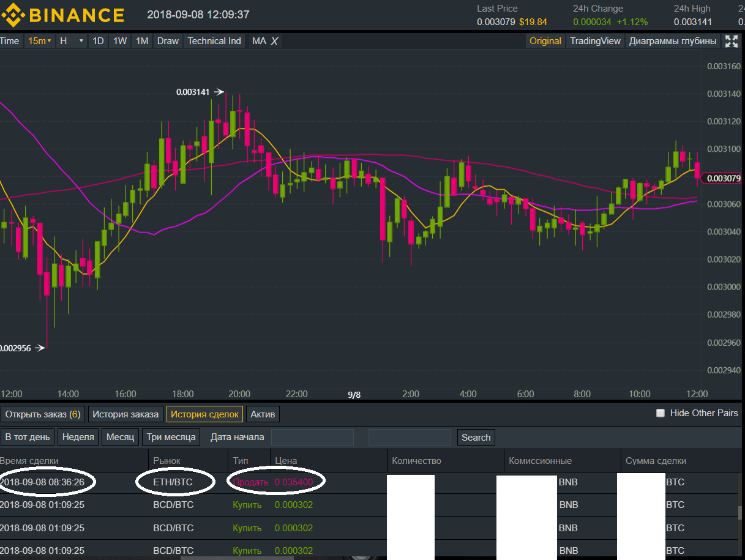The image size is (745, 560).
Task: Enable Hide Other Pairs checkbox
Action: [661, 413]
